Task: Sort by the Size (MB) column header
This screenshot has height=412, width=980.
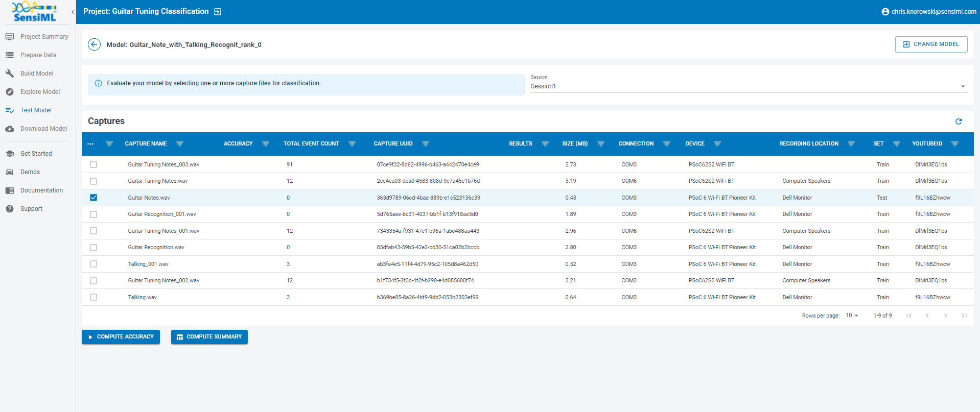Action: 575,144
